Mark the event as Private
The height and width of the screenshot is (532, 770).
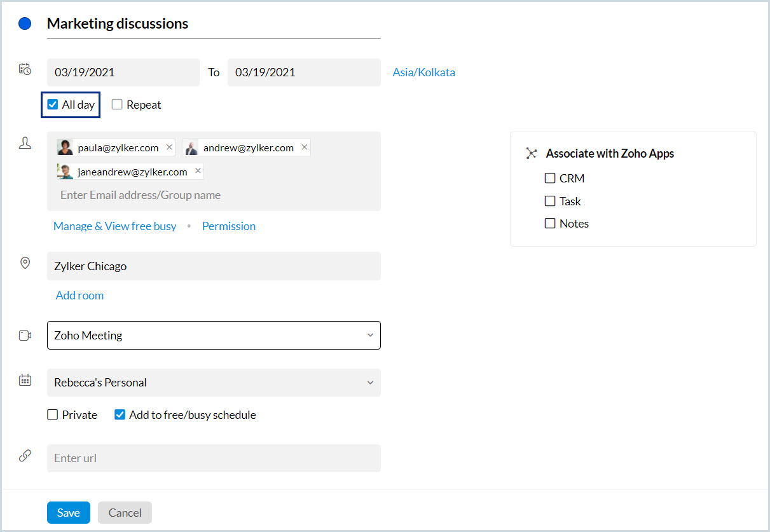point(53,415)
